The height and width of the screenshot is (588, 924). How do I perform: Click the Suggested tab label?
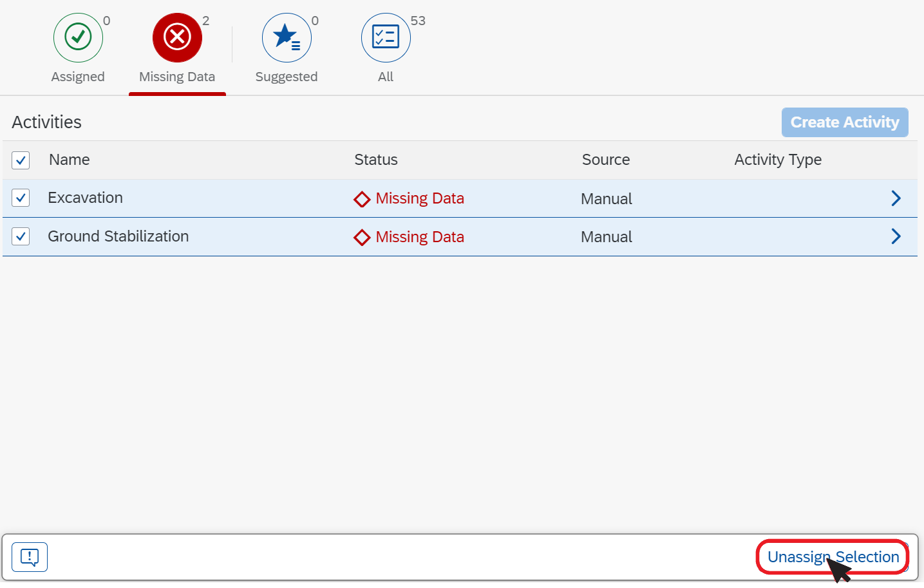click(287, 77)
